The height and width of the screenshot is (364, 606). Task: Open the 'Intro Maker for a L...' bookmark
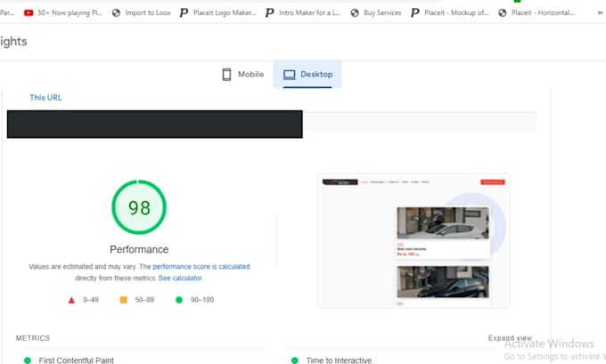(x=303, y=12)
